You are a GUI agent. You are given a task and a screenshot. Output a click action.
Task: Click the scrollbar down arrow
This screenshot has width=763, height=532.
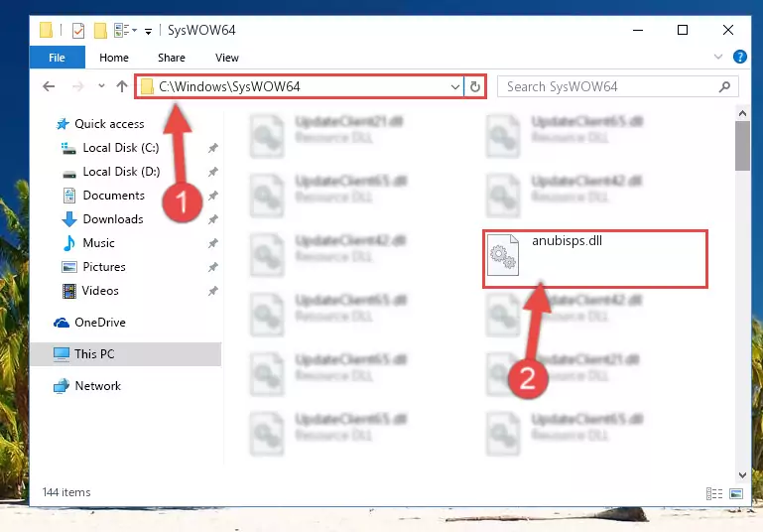(x=742, y=475)
